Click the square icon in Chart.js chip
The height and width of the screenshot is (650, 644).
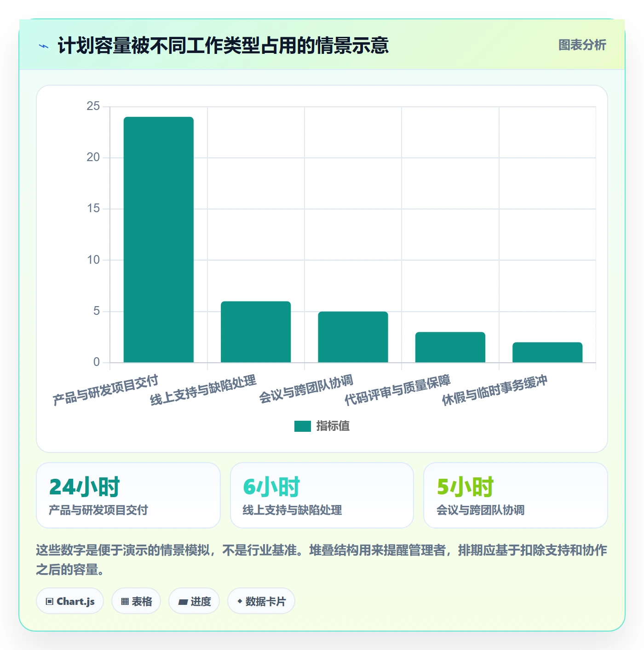coord(50,602)
